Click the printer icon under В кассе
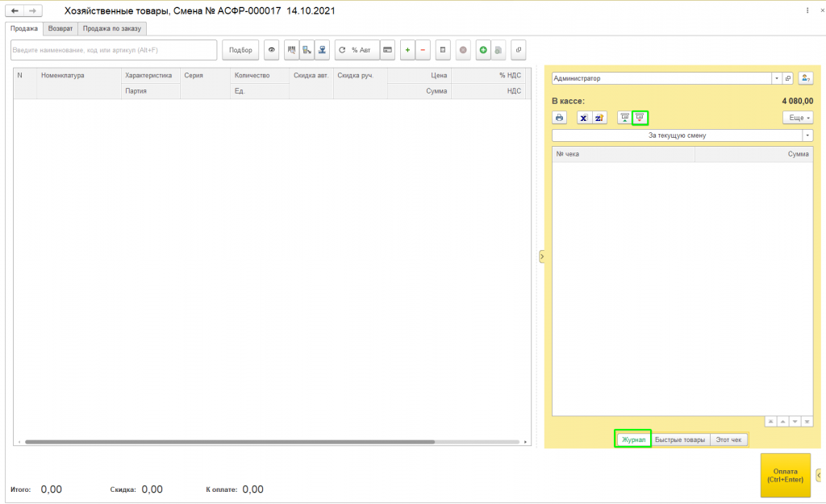Image resolution: width=826 pixels, height=504 pixels. pyautogui.click(x=560, y=118)
